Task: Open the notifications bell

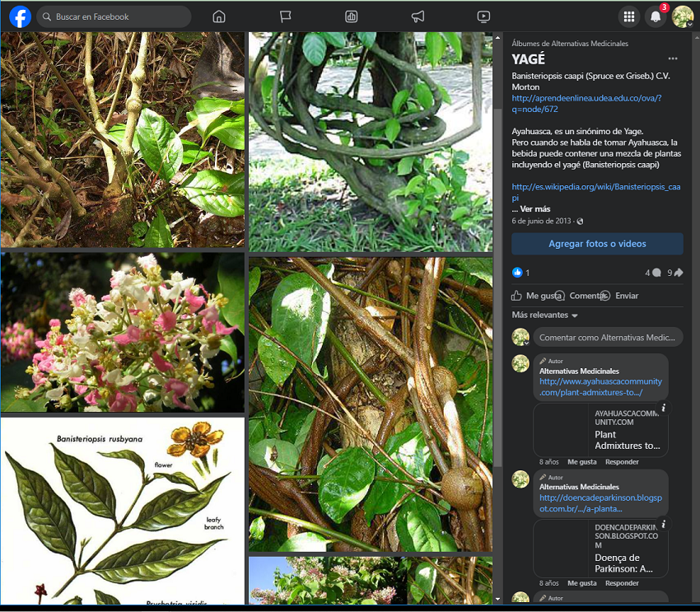Action: pyautogui.click(x=656, y=16)
